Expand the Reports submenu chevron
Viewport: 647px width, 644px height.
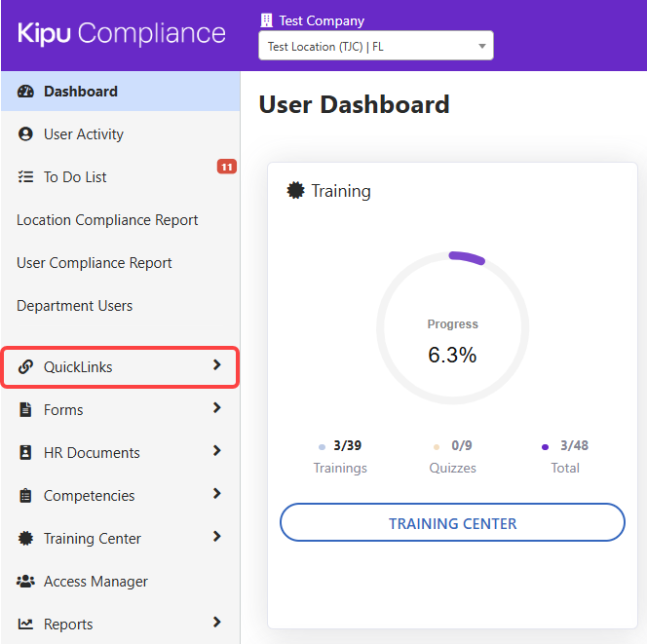pos(216,624)
